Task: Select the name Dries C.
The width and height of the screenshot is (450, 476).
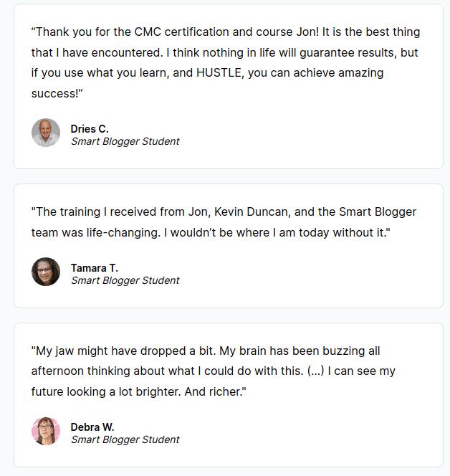Action: (x=90, y=129)
